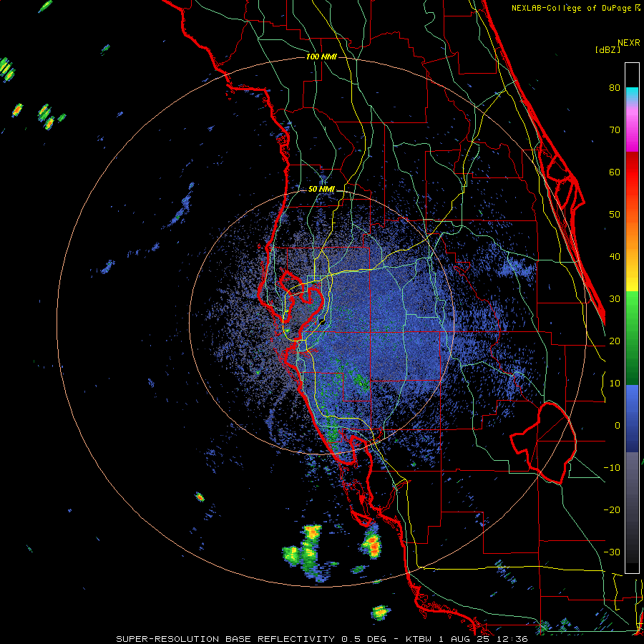Select the 10 value on the dBZ scale
This screenshot has height=644, width=644.
point(615,384)
